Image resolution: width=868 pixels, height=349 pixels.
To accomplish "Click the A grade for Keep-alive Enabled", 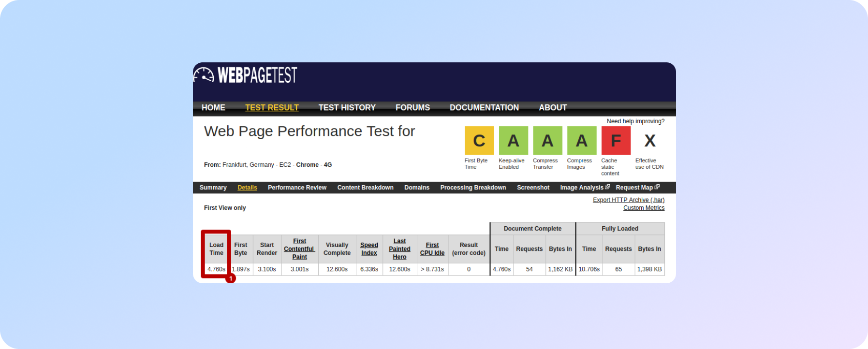I will click(513, 141).
